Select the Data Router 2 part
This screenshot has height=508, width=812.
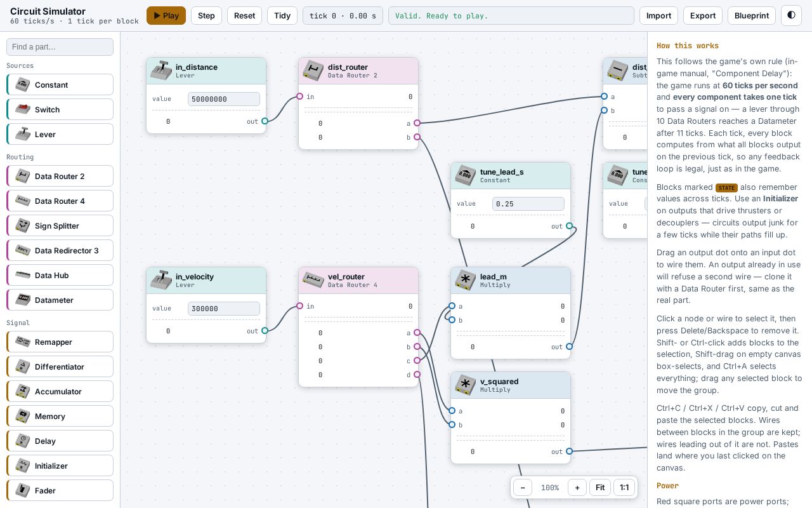point(60,176)
